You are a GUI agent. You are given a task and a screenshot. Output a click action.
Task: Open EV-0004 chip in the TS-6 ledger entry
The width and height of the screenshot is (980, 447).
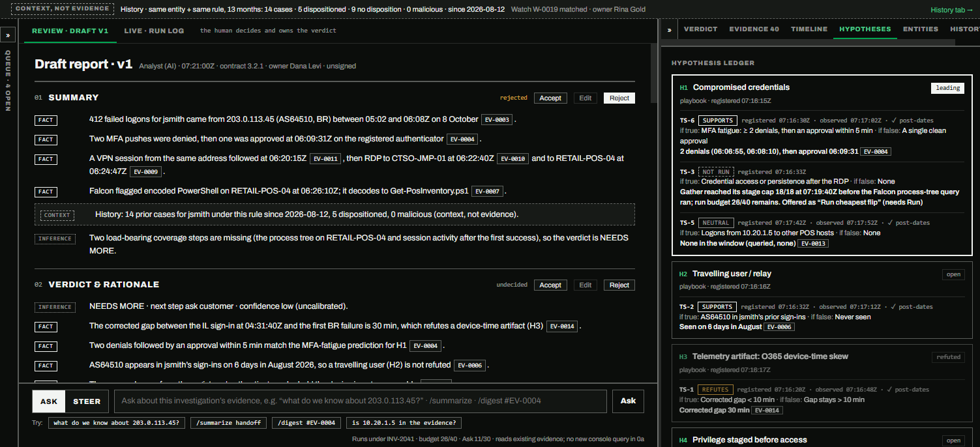[876, 151]
